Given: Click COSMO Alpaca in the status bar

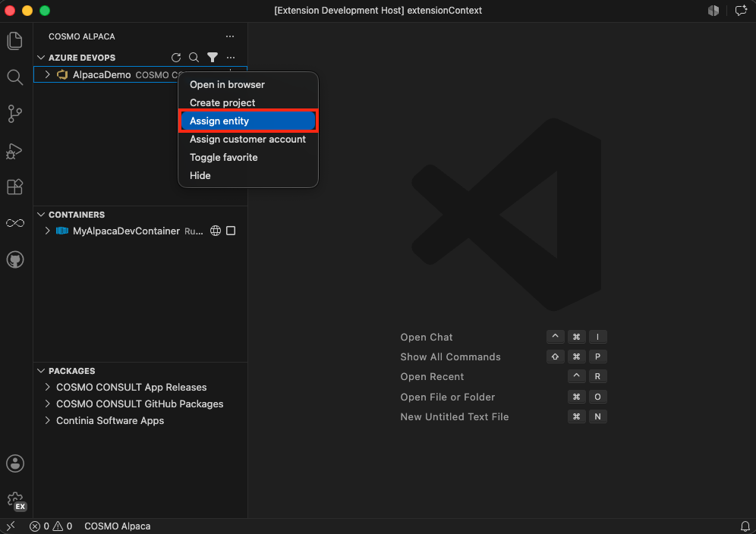Looking at the screenshot, I should [x=117, y=526].
